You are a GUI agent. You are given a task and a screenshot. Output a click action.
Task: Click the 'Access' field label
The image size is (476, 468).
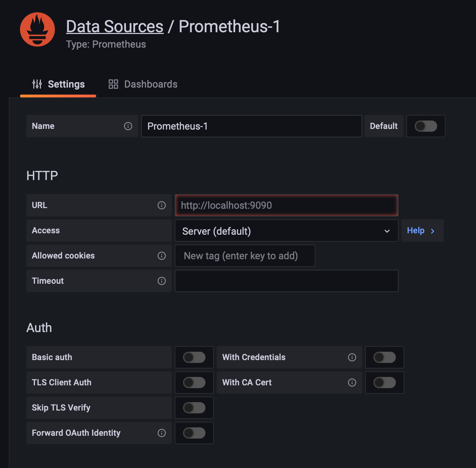click(x=46, y=230)
